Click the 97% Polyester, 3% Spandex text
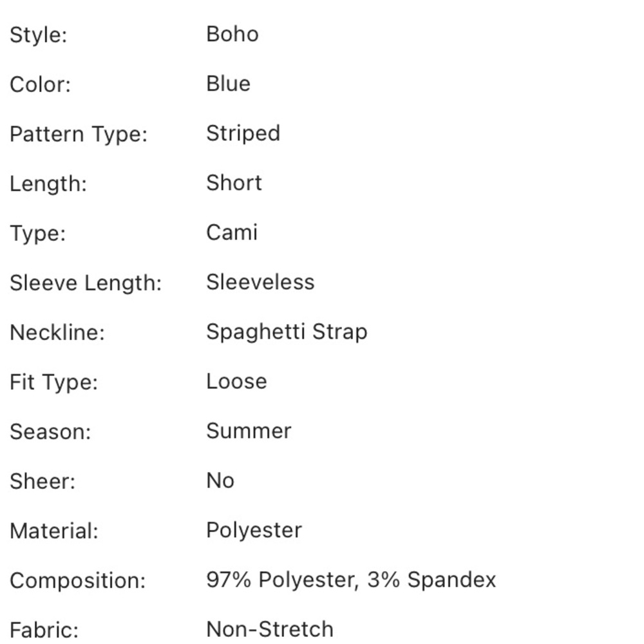The height and width of the screenshot is (644, 644). click(x=351, y=580)
